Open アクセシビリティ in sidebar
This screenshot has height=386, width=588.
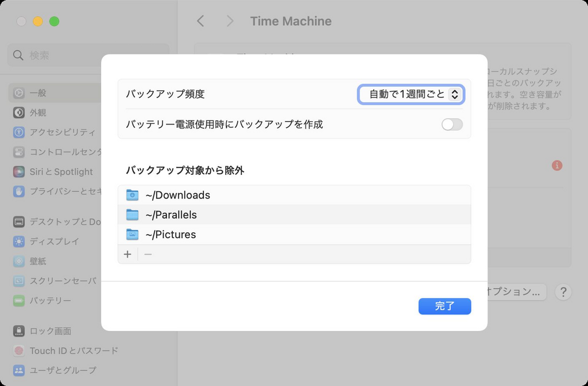pyautogui.click(x=55, y=132)
